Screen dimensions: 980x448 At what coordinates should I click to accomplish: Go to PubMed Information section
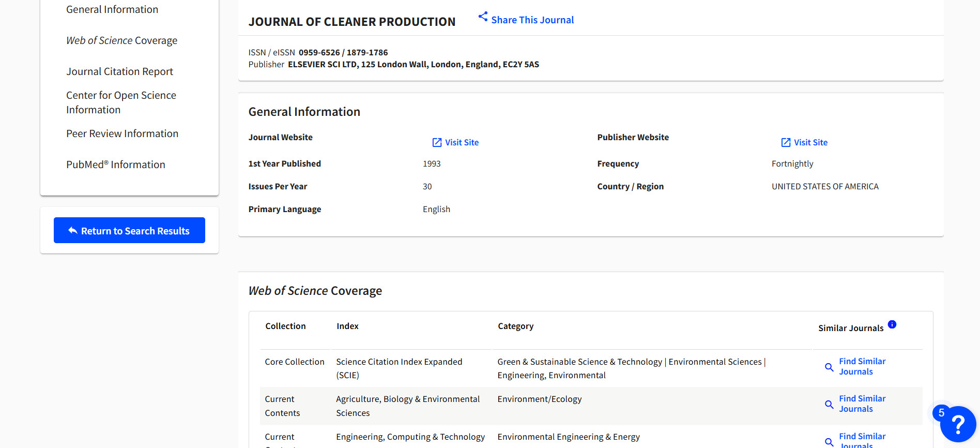coord(116,165)
